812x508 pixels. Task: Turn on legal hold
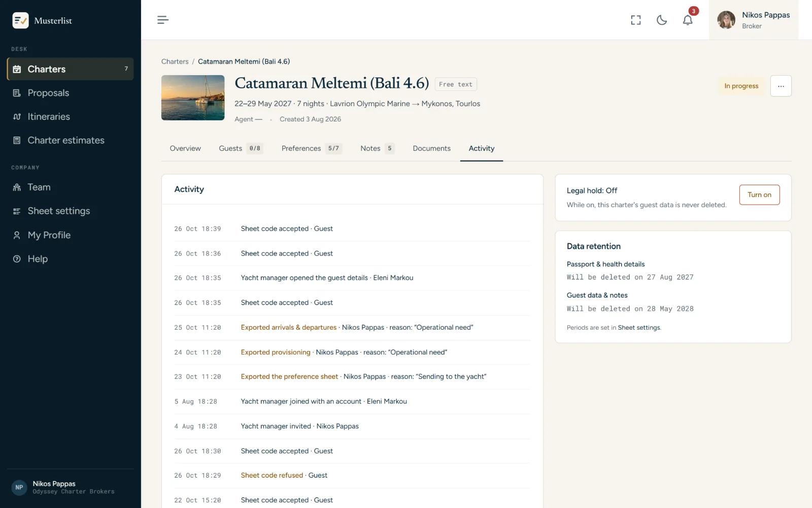[x=759, y=195]
